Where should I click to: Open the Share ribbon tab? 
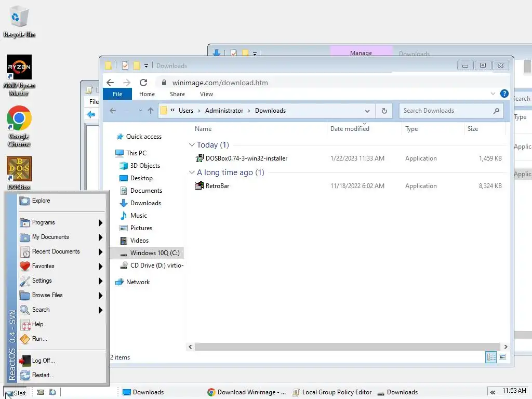coord(178,94)
